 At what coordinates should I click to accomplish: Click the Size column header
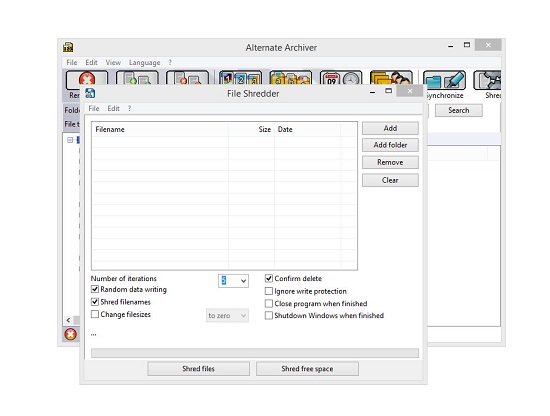tap(251, 129)
